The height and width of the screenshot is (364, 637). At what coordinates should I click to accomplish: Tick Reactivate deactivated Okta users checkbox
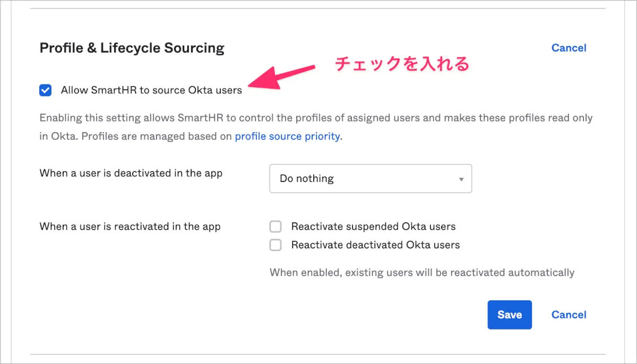pyautogui.click(x=276, y=245)
